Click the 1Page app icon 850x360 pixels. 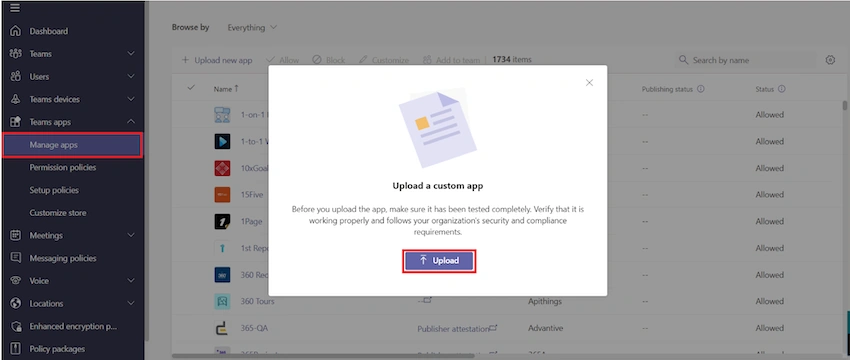[x=222, y=221]
